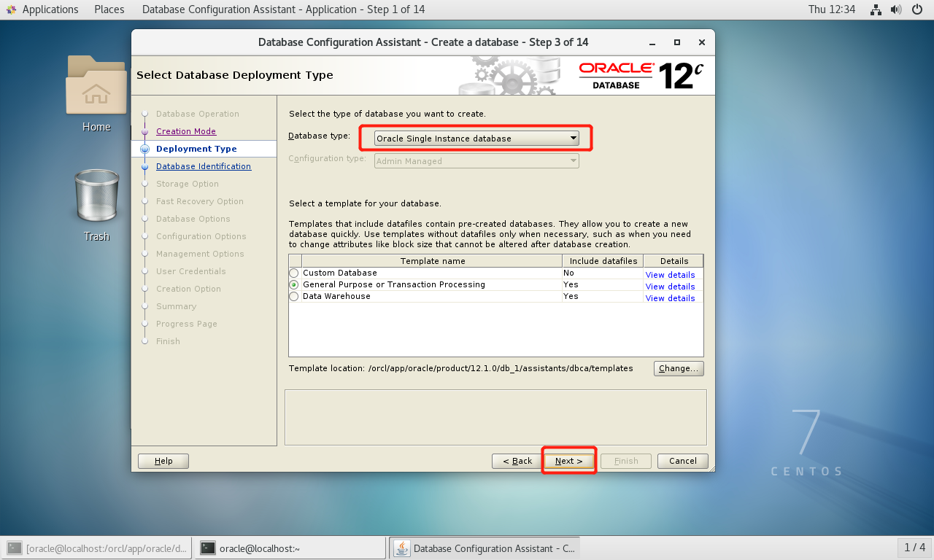Screen dimensions: 934x560
Task: Switch to the oracle@localhost:~ terminal window
Action: coord(290,548)
